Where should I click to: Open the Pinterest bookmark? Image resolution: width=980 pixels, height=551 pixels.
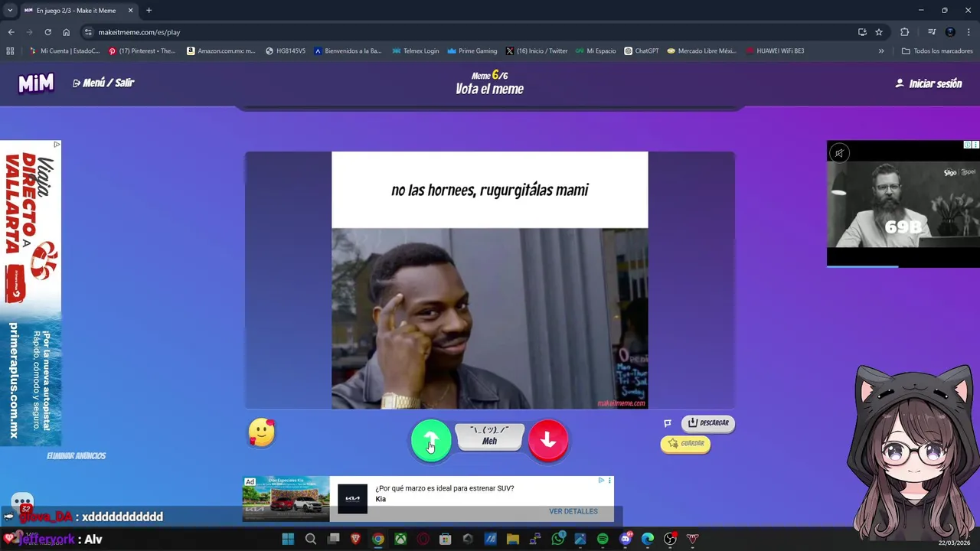pos(142,51)
